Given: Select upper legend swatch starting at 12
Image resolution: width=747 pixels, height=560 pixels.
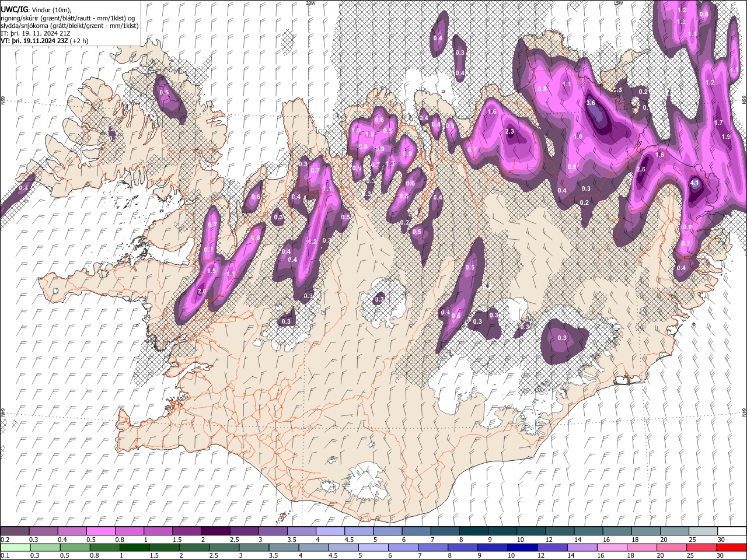Looking at the screenshot, I should click(558, 531).
